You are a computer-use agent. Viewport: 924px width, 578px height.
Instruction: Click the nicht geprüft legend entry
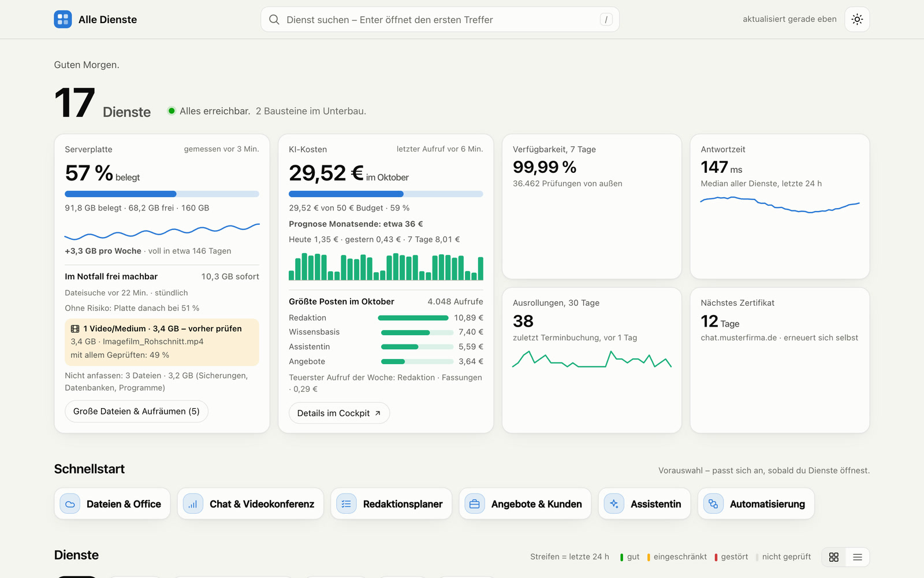(x=783, y=557)
